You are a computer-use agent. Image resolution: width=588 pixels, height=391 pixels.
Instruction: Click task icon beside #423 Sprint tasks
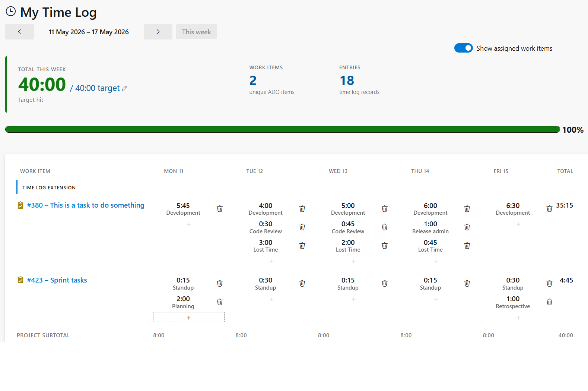(x=20, y=280)
